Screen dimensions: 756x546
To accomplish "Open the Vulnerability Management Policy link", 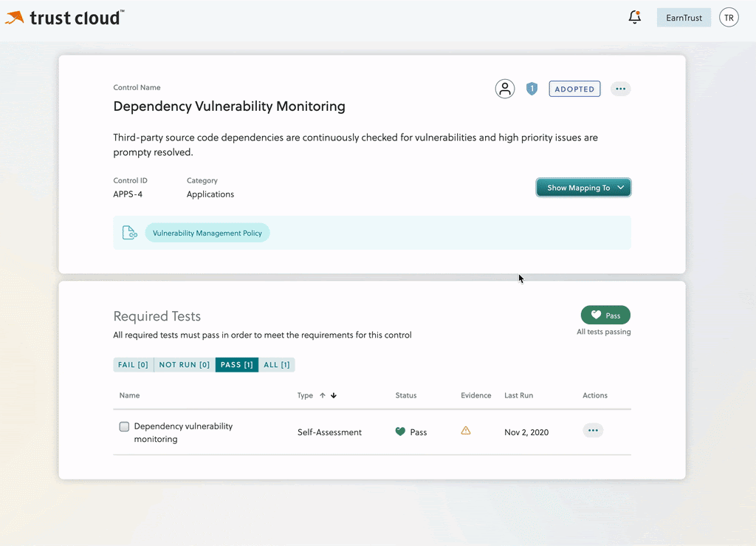I will [x=207, y=233].
